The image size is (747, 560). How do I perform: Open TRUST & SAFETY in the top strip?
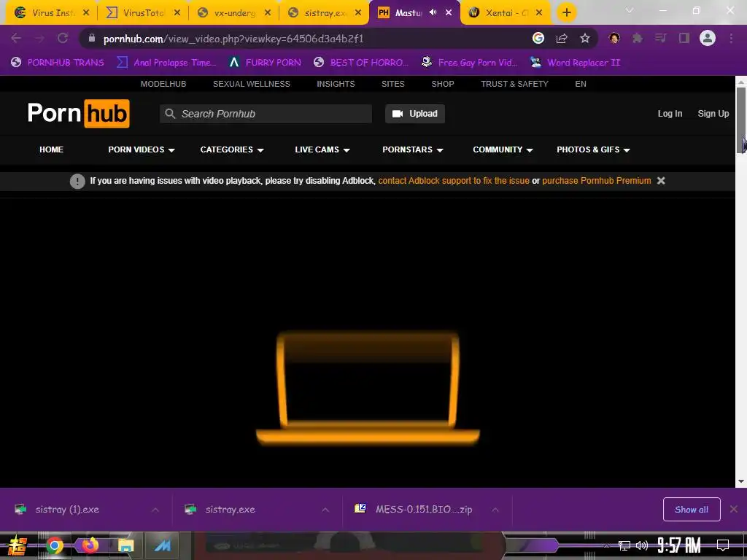coord(514,84)
